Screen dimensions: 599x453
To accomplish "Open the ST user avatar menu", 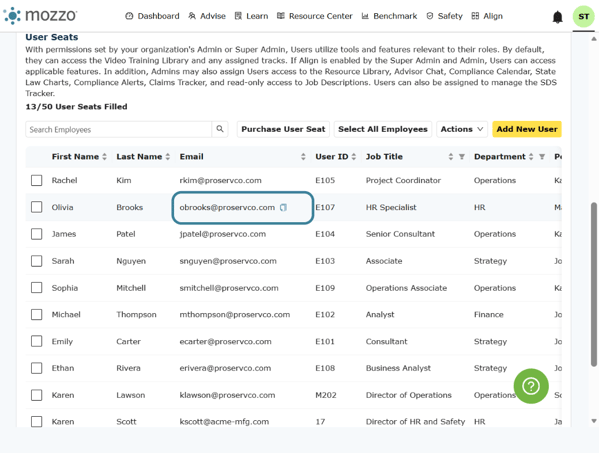I will point(583,16).
